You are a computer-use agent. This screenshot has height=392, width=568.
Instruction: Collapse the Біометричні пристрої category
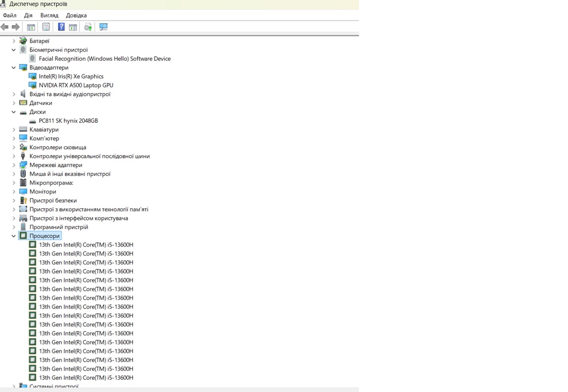click(x=14, y=50)
